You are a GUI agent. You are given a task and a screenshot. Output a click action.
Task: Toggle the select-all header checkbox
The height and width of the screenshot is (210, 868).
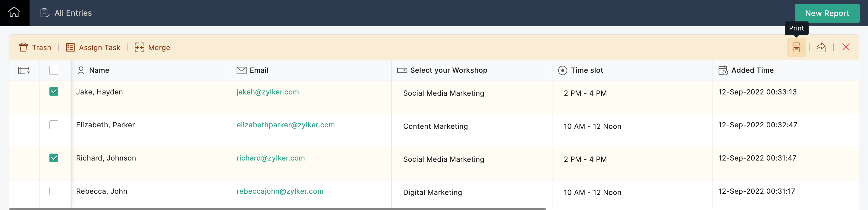coord(54,70)
